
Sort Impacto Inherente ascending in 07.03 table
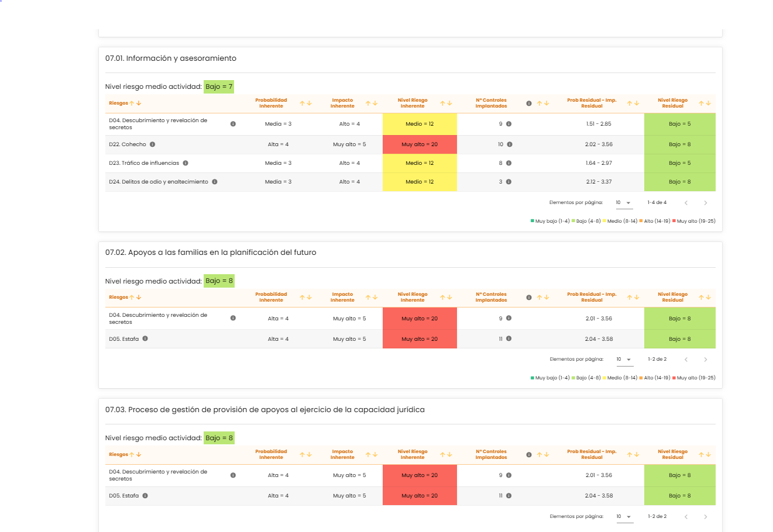point(369,455)
